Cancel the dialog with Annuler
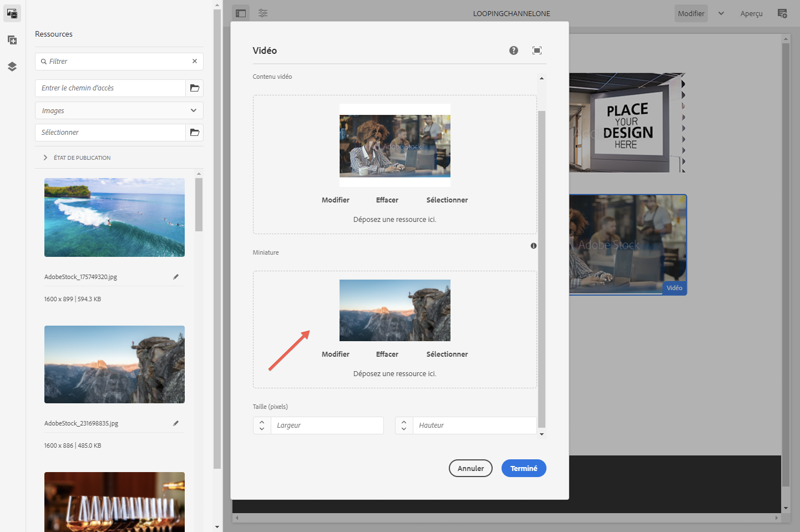The height and width of the screenshot is (532, 800). [470, 468]
